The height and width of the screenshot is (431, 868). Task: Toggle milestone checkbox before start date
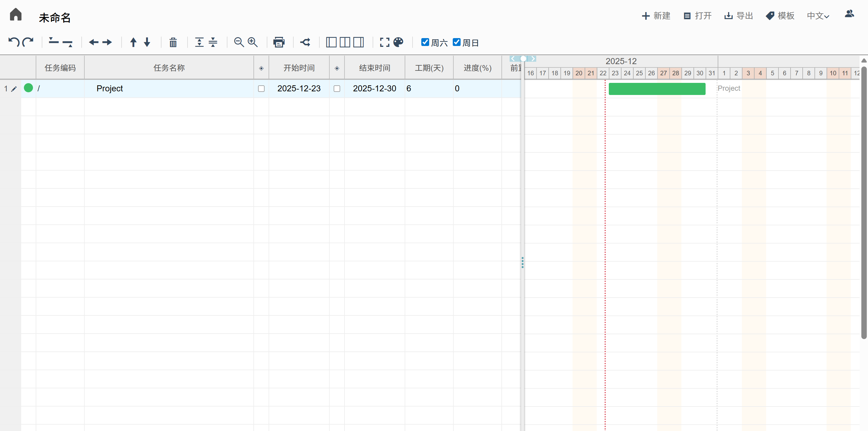(x=261, y=89)
